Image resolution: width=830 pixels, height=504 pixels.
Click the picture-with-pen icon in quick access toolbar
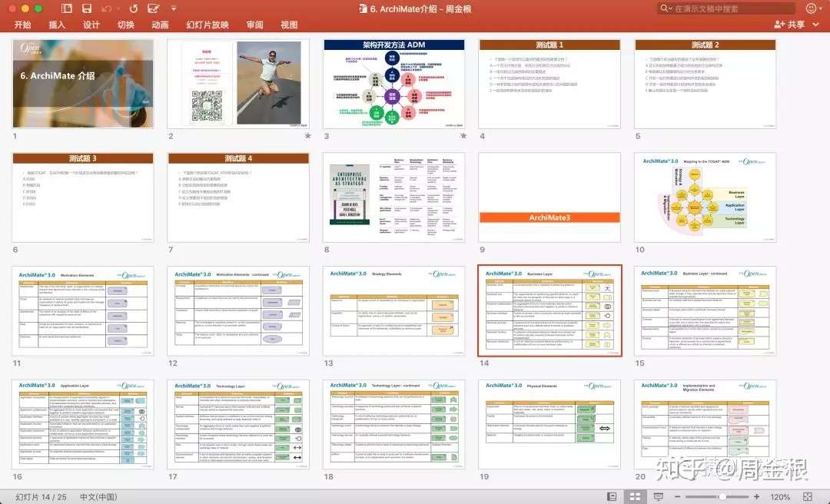154,8
